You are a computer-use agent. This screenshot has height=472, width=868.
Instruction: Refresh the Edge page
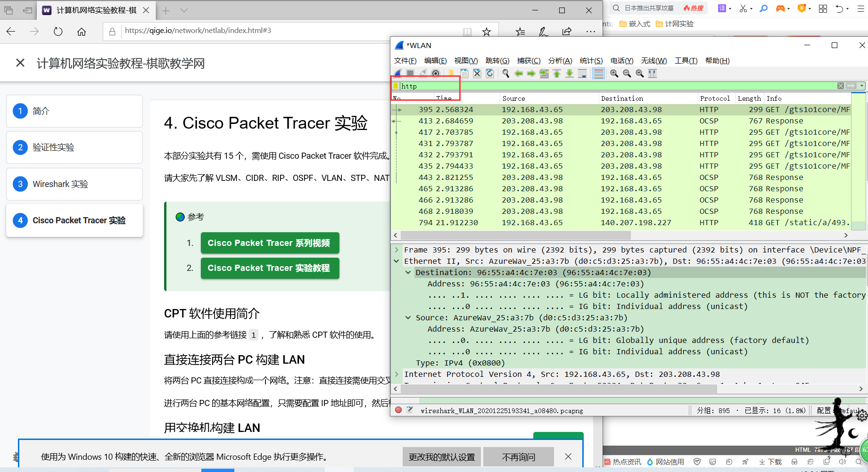tap(58, 32)
